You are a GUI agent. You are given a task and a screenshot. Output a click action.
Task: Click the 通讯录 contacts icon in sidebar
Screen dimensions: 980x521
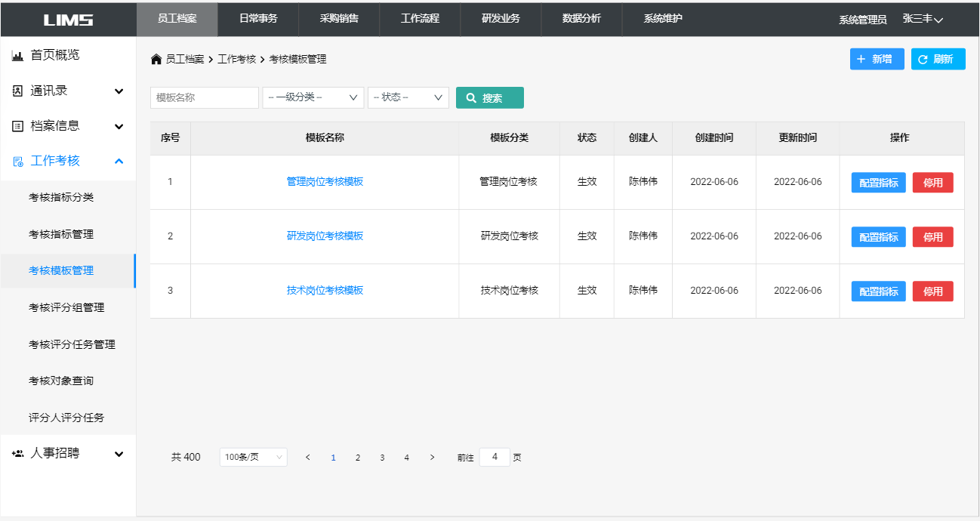[18, 91]
